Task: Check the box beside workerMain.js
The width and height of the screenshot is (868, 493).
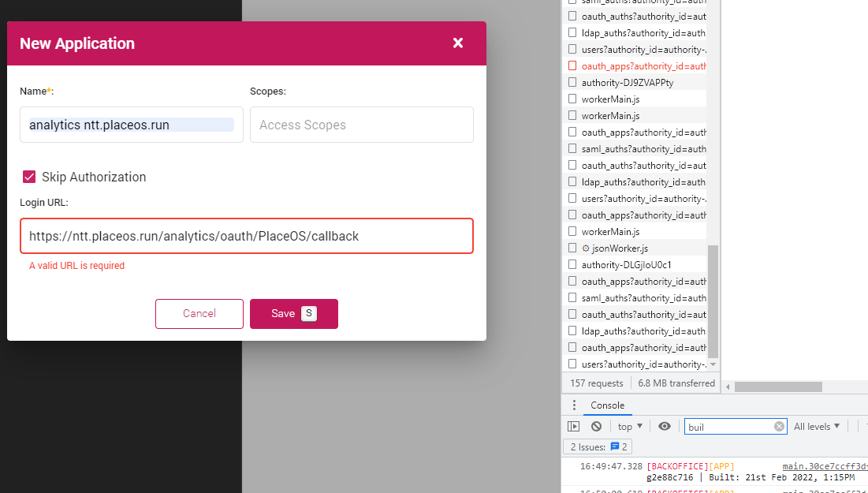Action: pyautogui.click(x=572, y=99)
